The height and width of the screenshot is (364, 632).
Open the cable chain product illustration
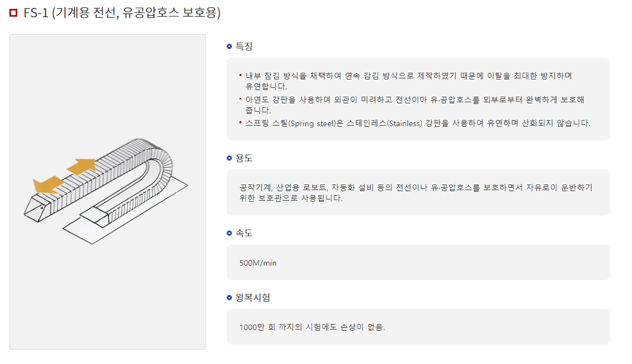tap(108, 192)
